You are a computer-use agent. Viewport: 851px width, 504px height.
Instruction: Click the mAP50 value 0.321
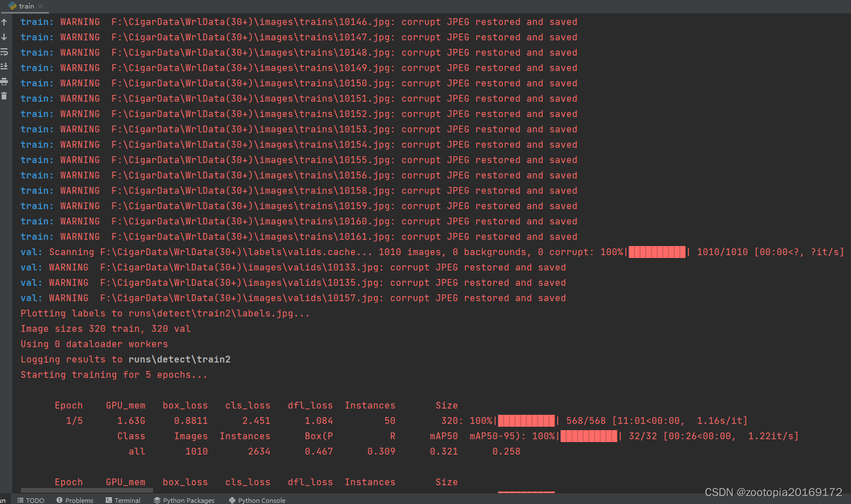click(444, 452)
